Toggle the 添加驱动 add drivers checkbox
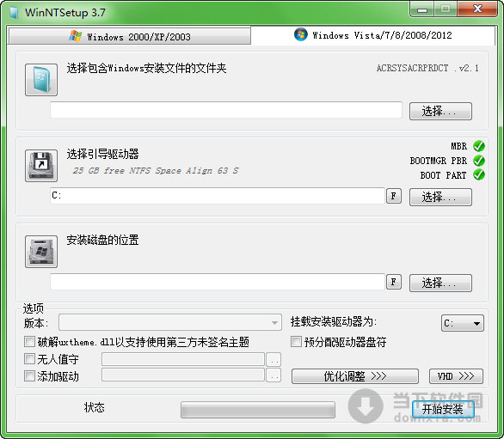The width and height of the screenshot is (504, 439). tap(29, 375)
